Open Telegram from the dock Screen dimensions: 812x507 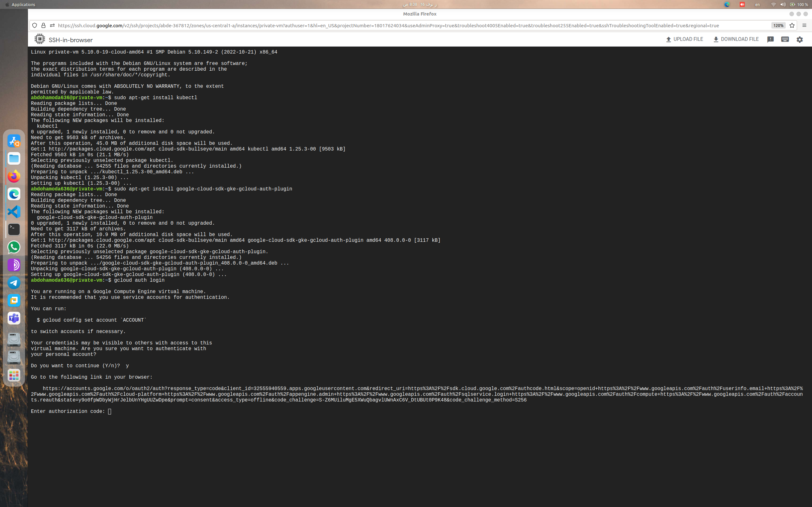(14, 283)
